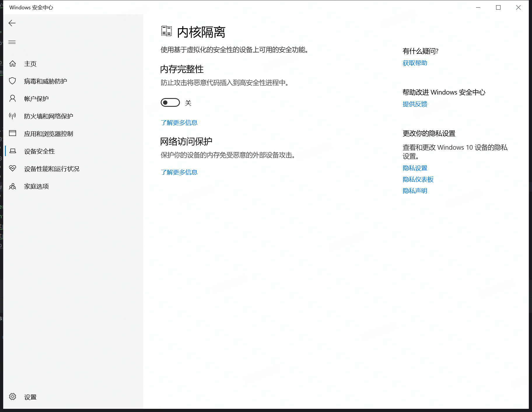Screen dimensions: 532x412
Task: Click the back arrow icon
Action: (12, 23)
